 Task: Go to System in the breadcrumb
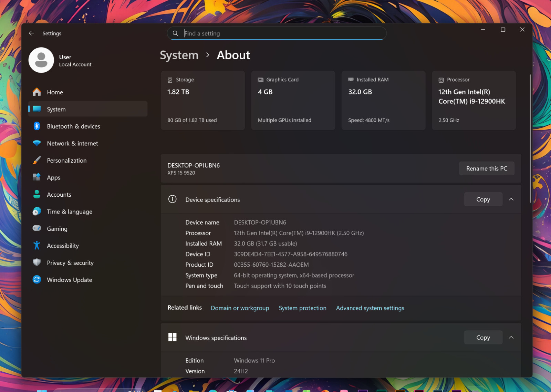click(179, 55)
